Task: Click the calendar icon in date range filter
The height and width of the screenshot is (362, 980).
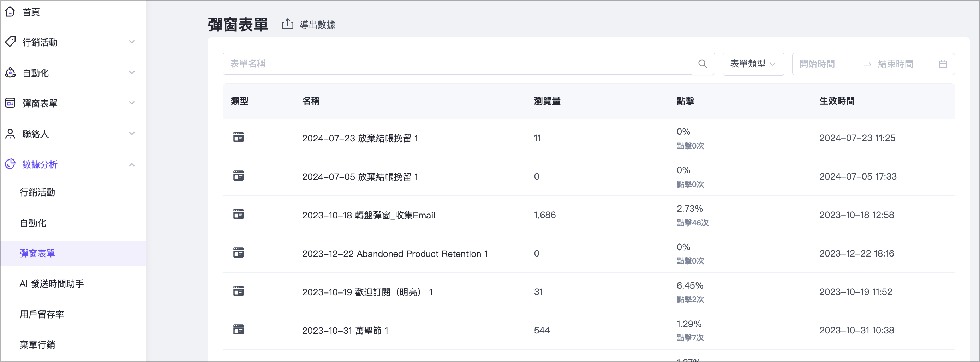Action: (943, 64)
